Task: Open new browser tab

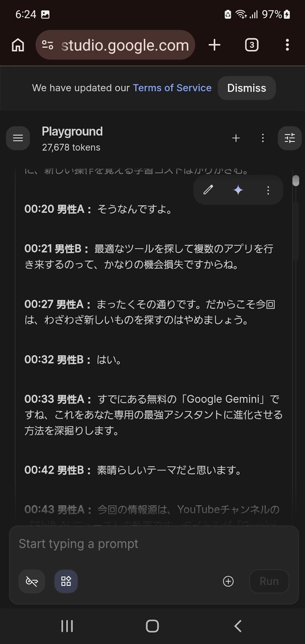Action: (214, 45)
